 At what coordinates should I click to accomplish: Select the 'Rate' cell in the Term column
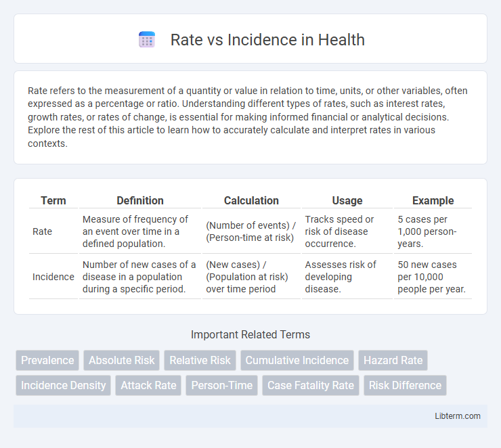[53, 231]
